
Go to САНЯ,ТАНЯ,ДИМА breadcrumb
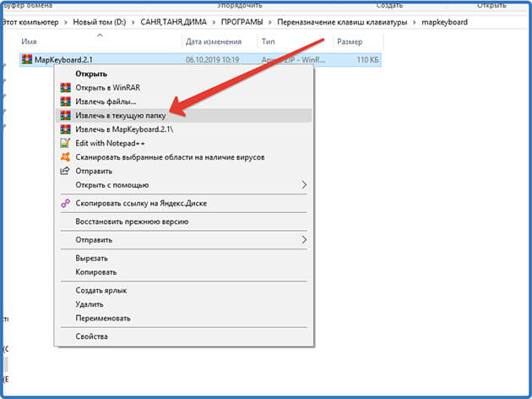(173, 23)
